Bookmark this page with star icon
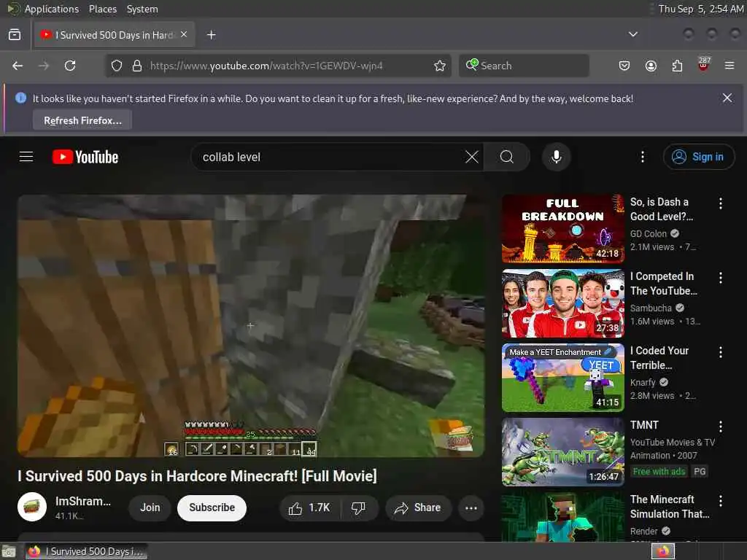747x560 pixels. point(440,66)
